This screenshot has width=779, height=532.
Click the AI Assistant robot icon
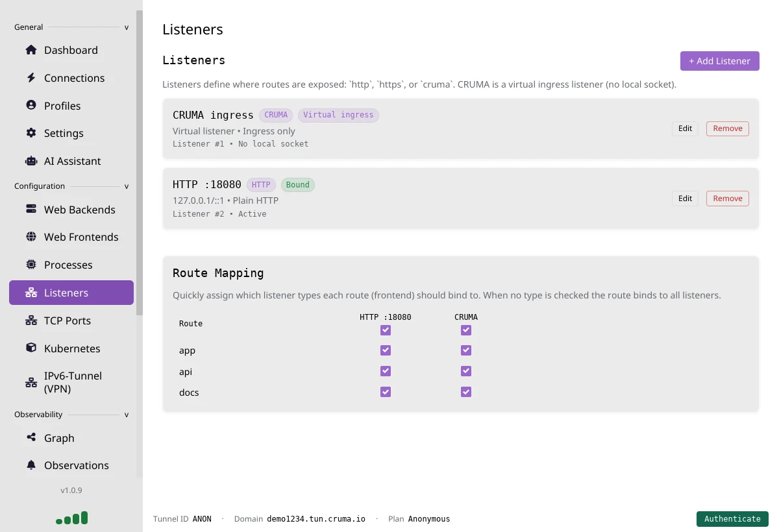tap(31, 161)
